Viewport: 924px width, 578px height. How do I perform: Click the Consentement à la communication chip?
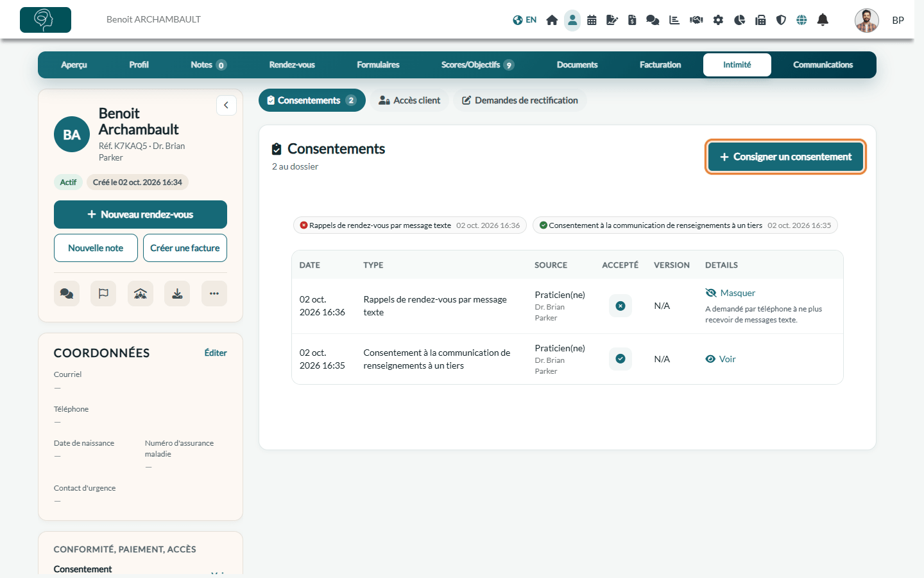(685, 225)
